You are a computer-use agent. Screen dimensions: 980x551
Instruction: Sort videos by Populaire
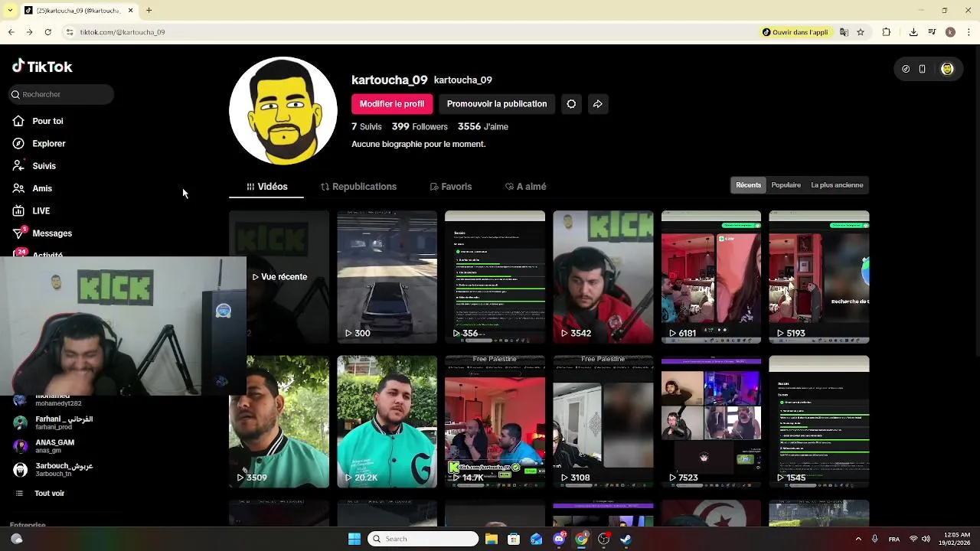[x=786, y=185]
